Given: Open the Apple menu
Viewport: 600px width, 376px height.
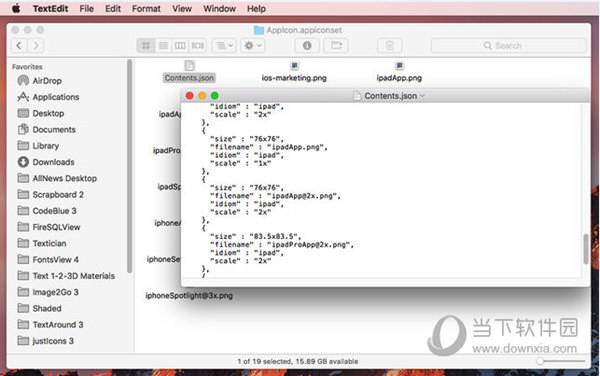Looking at the screenshot, I should tap(16, 8).
